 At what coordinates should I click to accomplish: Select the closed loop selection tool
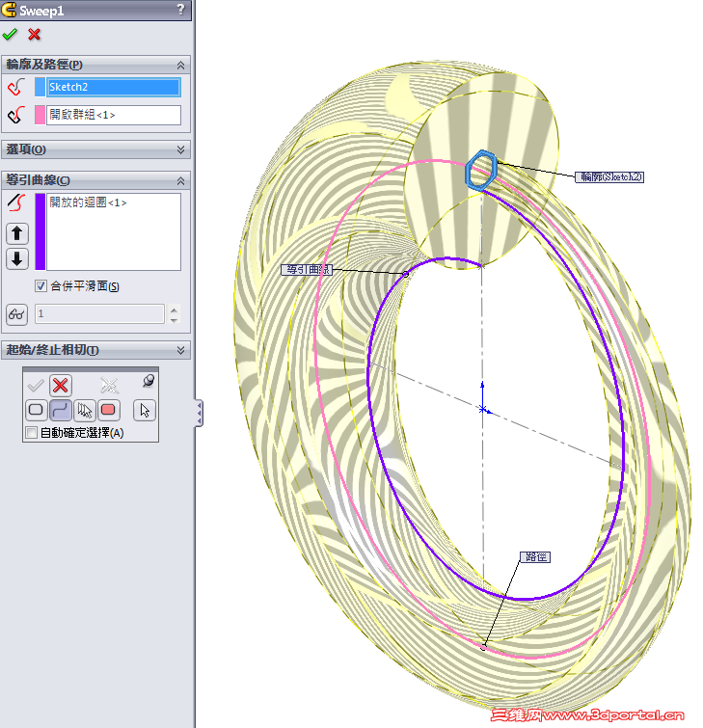click(x=36, y=410)
